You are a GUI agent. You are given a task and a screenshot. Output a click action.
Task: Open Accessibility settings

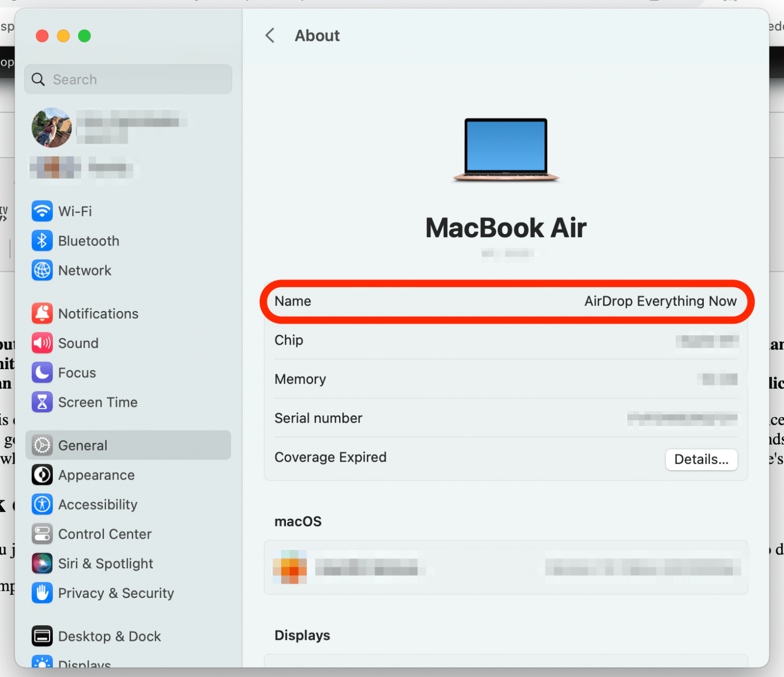coord(97,504)
